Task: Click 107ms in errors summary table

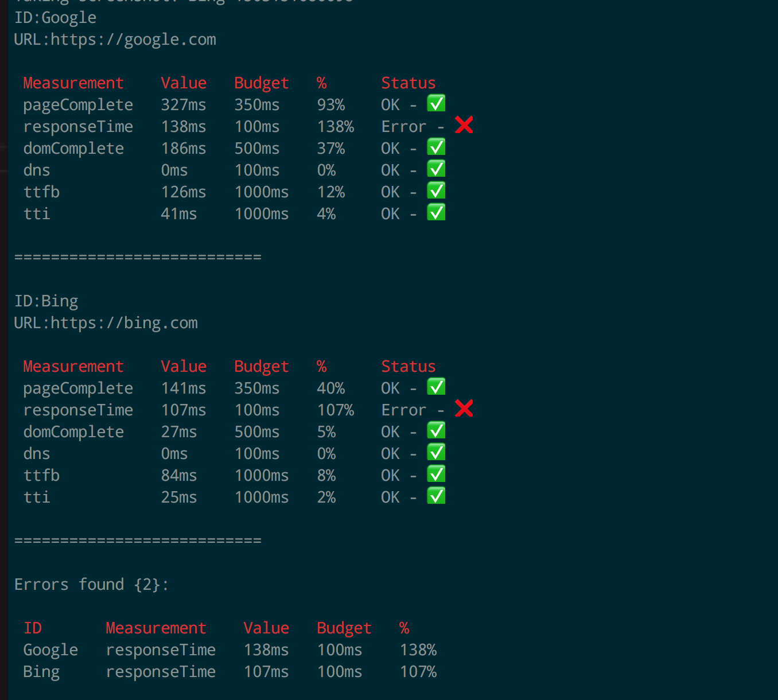Action: pos(266,672)
